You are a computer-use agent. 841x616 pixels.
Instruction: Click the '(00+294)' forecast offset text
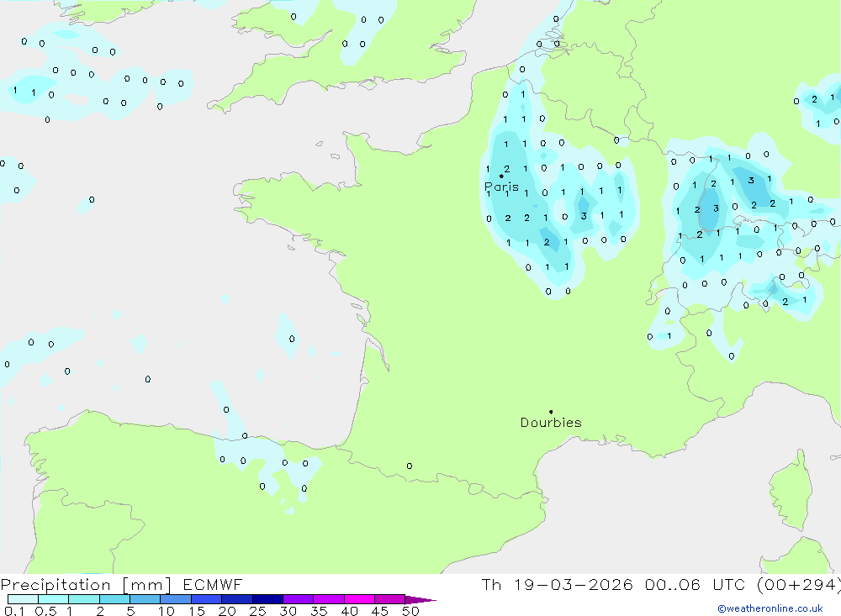(x=799, y=584)
